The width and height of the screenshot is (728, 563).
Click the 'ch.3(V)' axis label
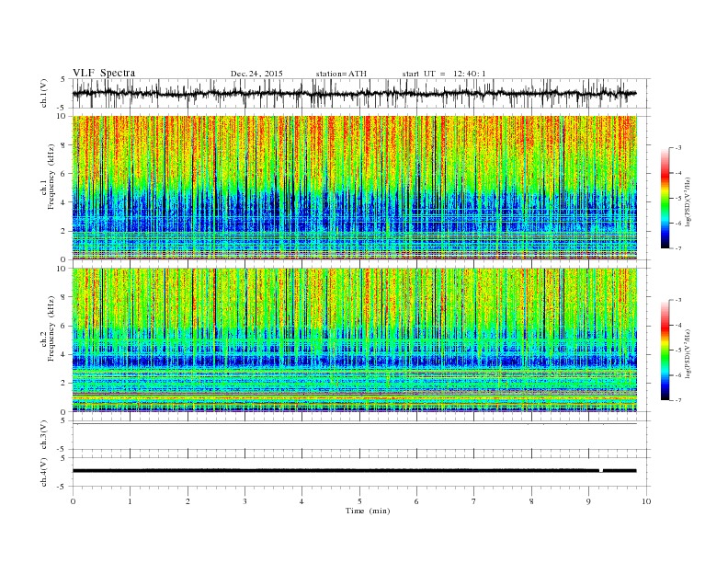44,435
